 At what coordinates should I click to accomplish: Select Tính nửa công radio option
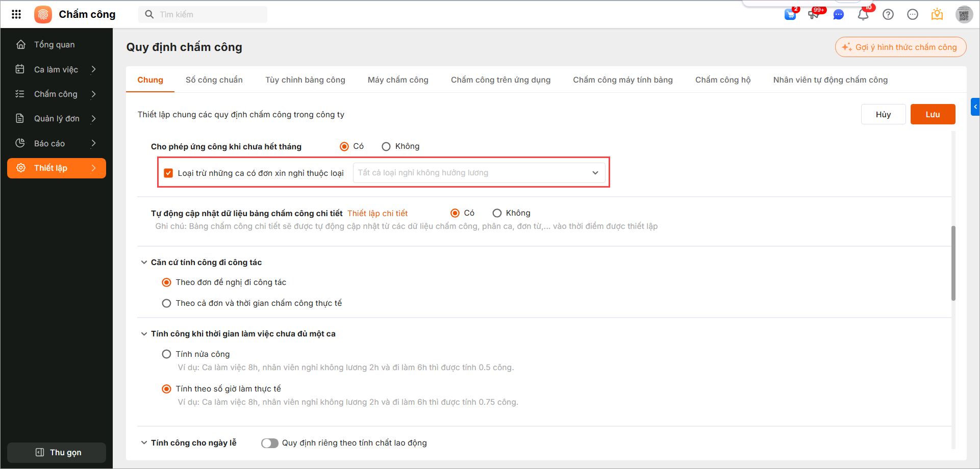pyautogui.click(x=166, y=354)
